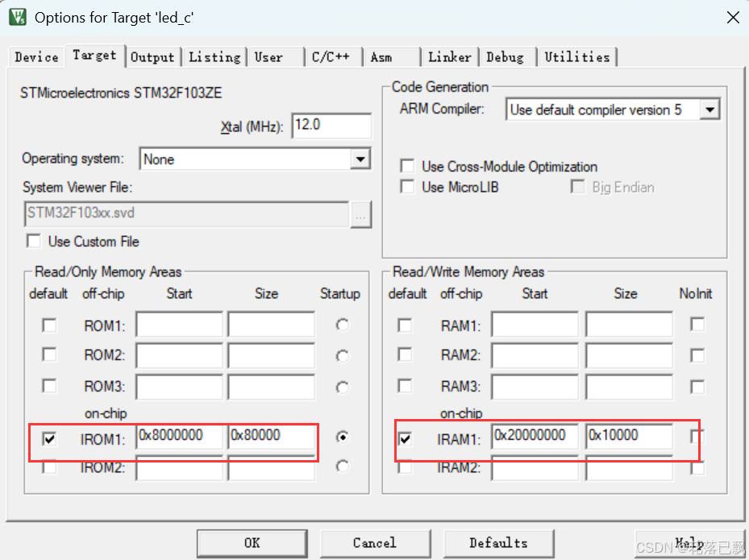Click the ROM1 Size field

(x=272, y=325)
